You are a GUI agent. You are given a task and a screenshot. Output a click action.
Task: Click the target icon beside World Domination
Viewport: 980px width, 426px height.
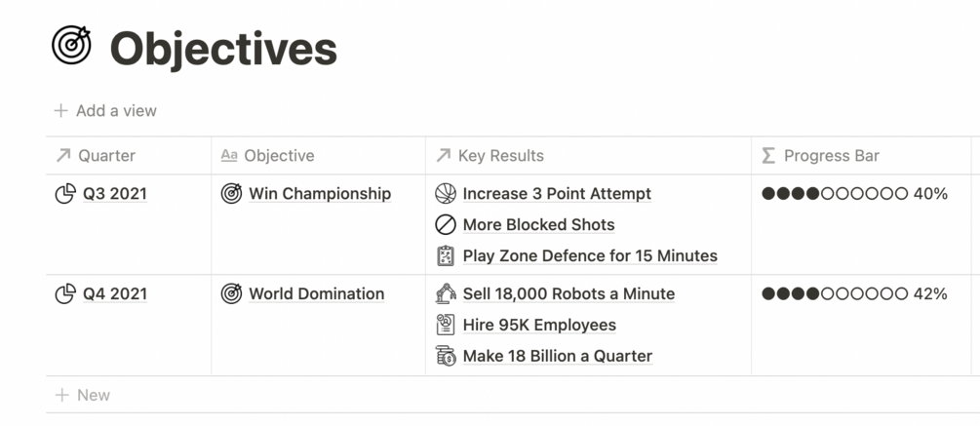(x=231, y=293)
